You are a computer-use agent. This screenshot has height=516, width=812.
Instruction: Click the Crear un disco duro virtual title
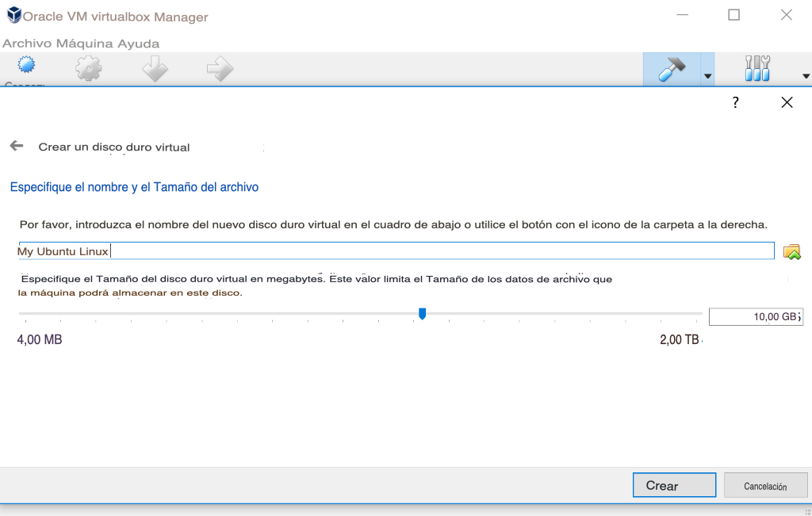[114, 147]
